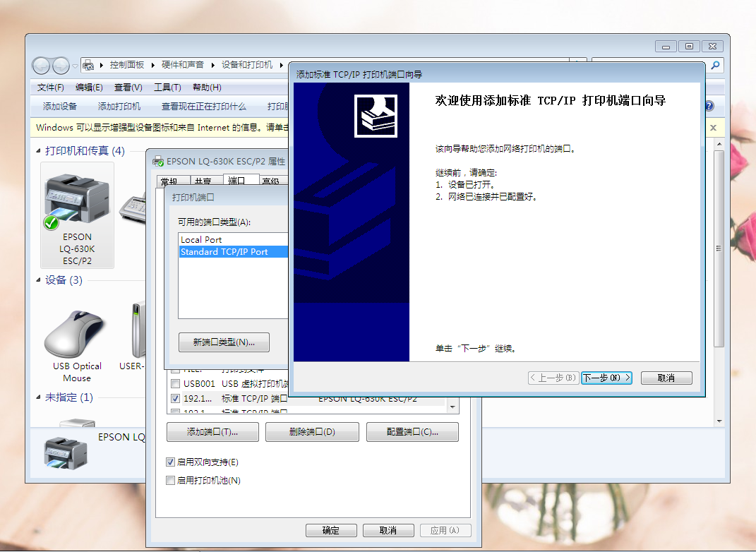The height and width of the screenshot is (552, 756).
Task: Open the 工具(T) menu
Action: (x=167, y=88)
